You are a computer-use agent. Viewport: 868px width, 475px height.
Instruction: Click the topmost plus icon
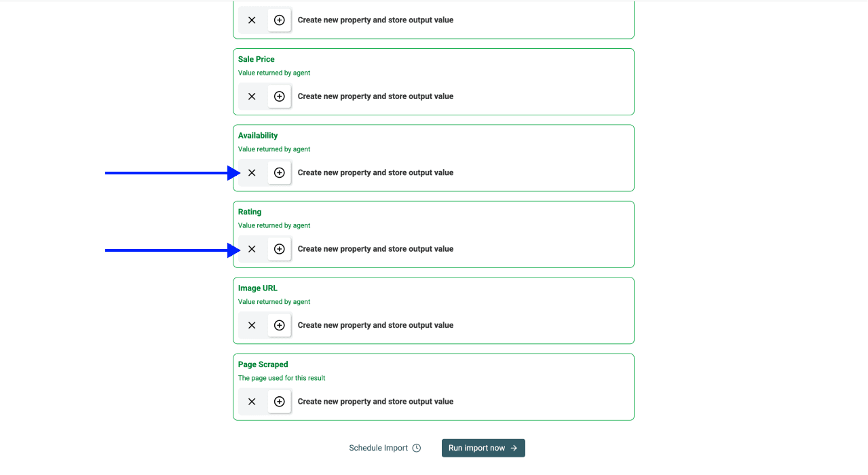tap(279, 20)
